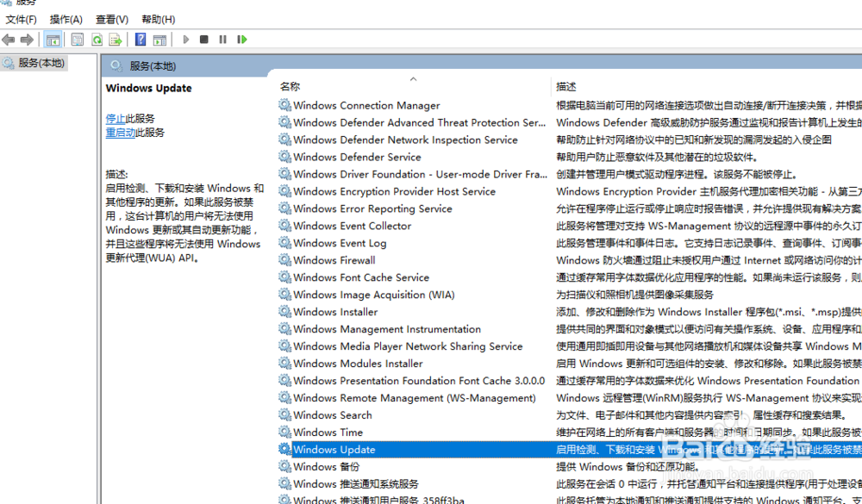Viewport: 862px width, 504px height.
Task: Click the Export List toolbar icon
Action: (115, 40)
